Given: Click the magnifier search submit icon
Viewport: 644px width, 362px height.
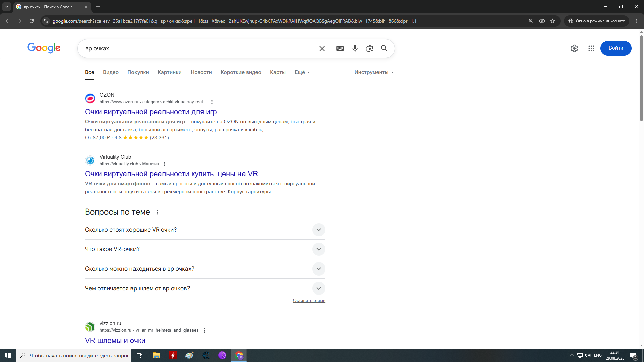Looking at the screenshot, I should pos(384,48).
